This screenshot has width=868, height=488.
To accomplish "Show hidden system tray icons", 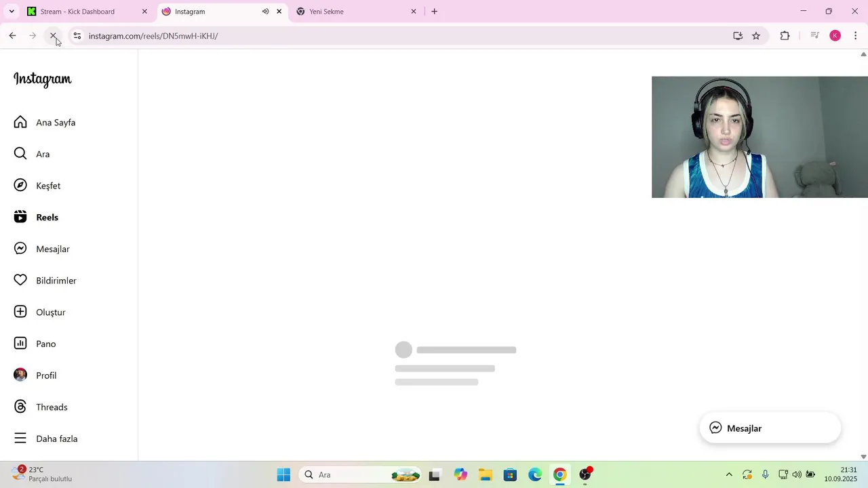I will coord(729,474).
